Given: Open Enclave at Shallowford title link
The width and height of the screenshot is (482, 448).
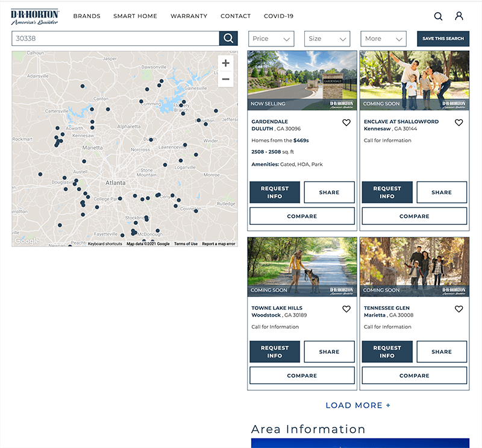Looking at the screenshot, I should click(x=401, y=122).
